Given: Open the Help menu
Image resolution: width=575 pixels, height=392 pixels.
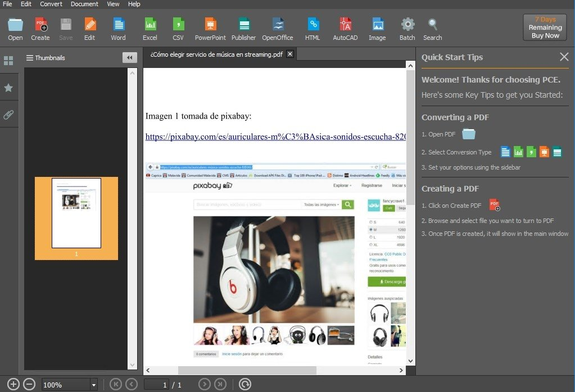Looking at the screenshot, I should tap(134, 4).
